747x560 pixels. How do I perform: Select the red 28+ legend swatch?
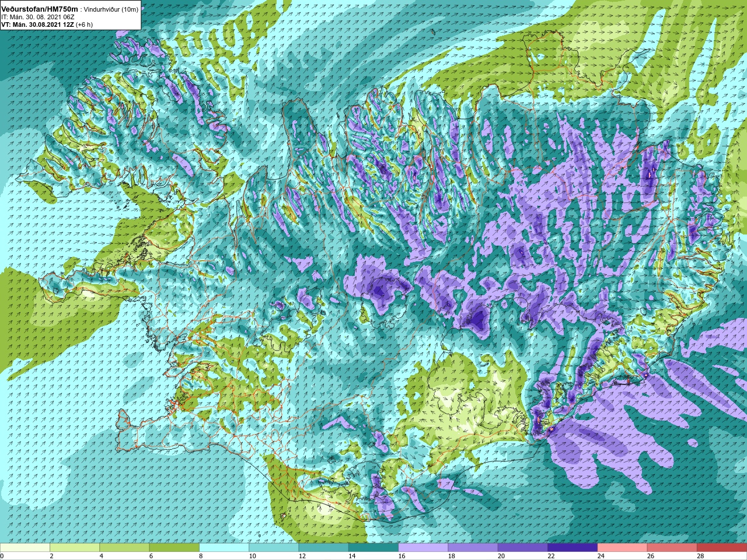721,547
